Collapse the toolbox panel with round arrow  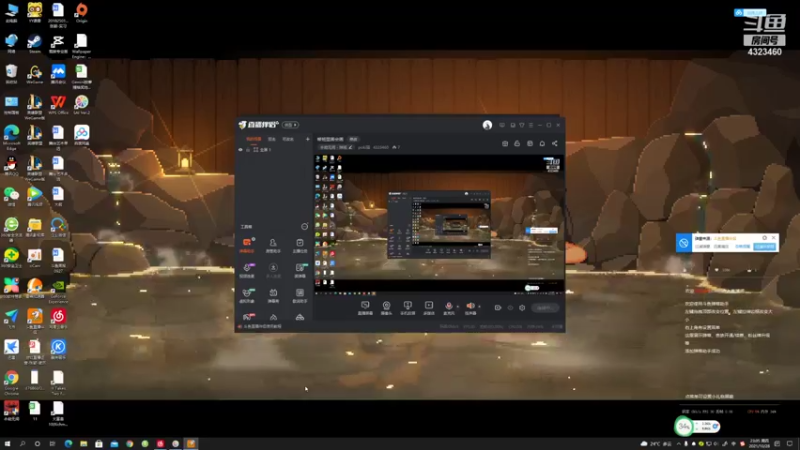[x=305, y=227]
